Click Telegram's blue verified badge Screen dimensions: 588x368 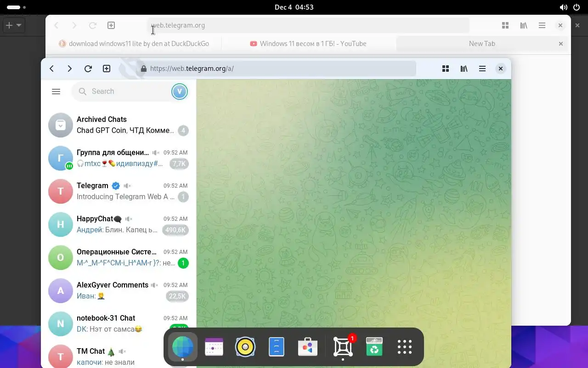point(116,186)
